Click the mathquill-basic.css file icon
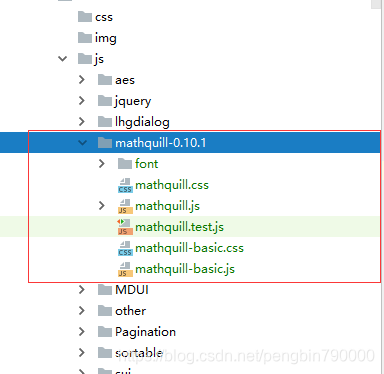Image resolution: width=384 pixels, height=374 pixels. click(x=125, y=248)
